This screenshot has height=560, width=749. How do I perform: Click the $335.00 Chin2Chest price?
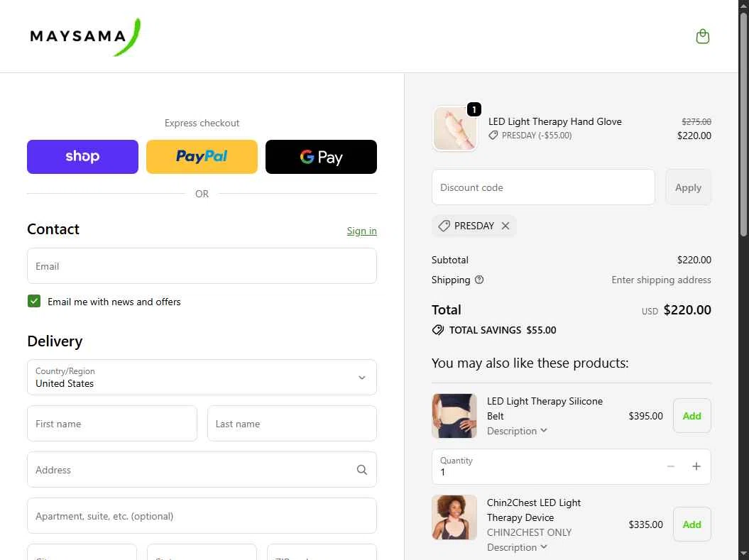click(645, 525)
